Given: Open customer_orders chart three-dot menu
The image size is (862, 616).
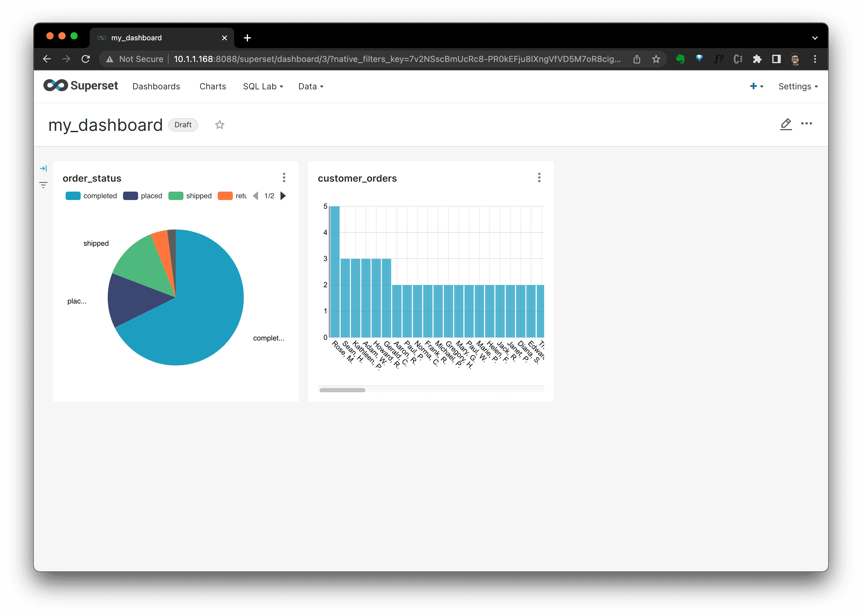Looking at the screenshot, I should coord(539,177).
